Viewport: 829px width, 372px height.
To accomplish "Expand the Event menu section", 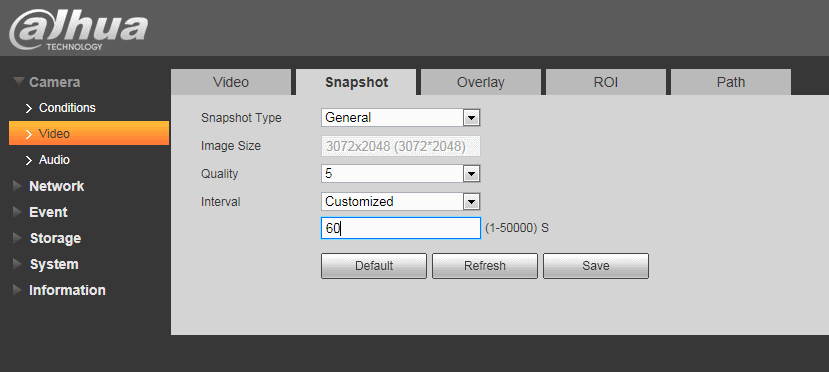I will [x=48, y=212].
